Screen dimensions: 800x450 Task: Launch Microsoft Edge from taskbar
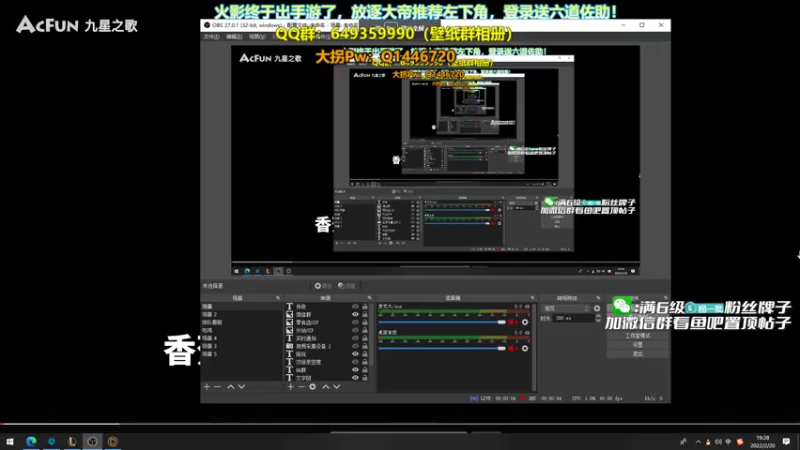(x=31, y=441)
